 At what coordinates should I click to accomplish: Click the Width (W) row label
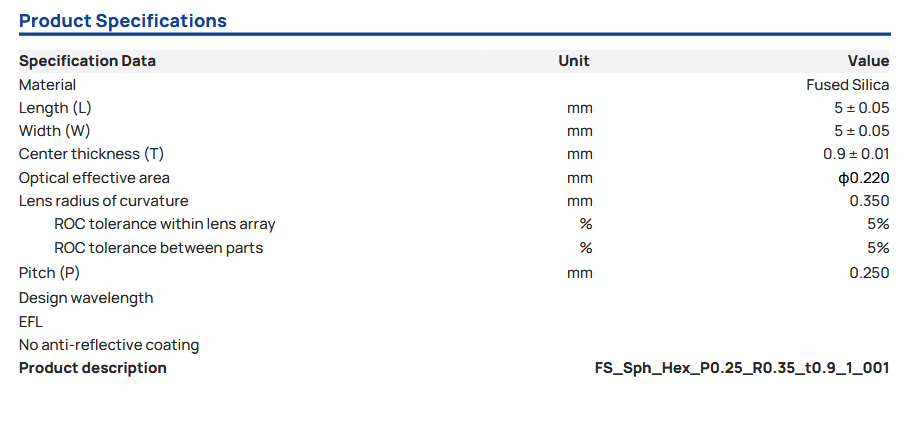click(x=54, y=131)
